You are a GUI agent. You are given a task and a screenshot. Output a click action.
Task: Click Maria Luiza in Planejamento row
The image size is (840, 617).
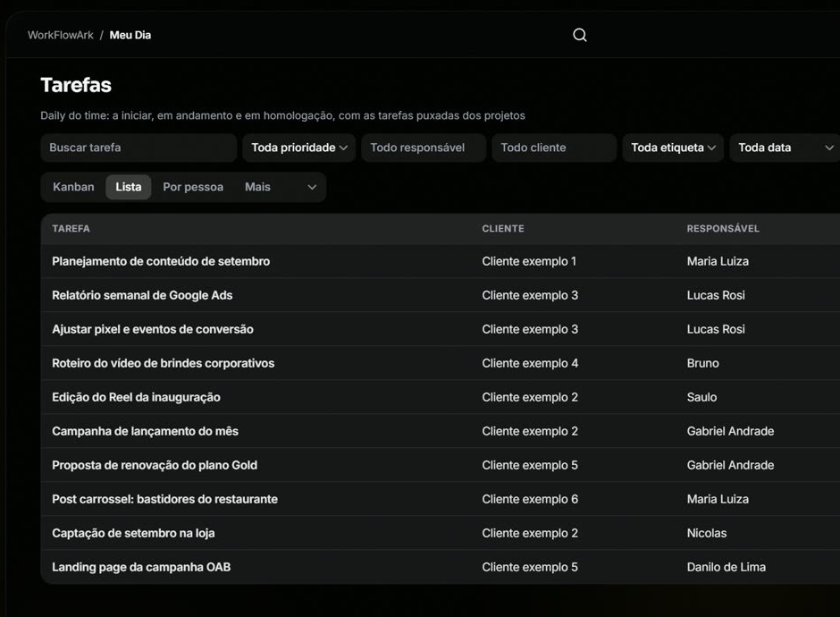(718, 261)
